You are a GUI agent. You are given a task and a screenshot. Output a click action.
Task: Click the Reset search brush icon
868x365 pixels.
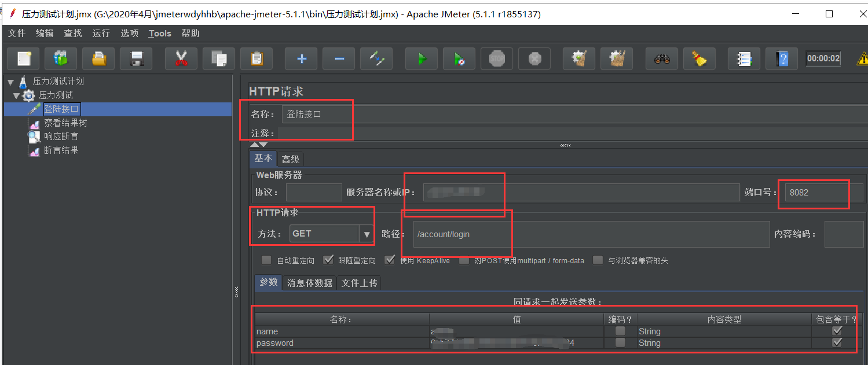click(699, 58)
